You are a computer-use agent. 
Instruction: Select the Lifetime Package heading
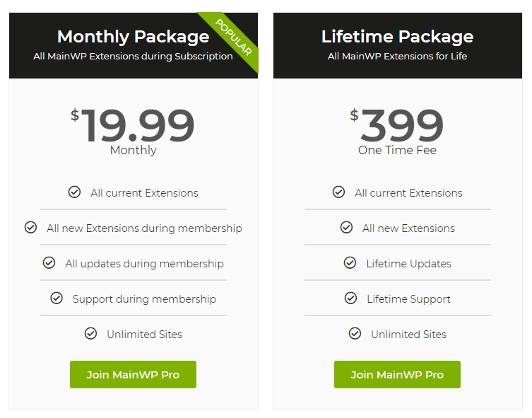397,37
